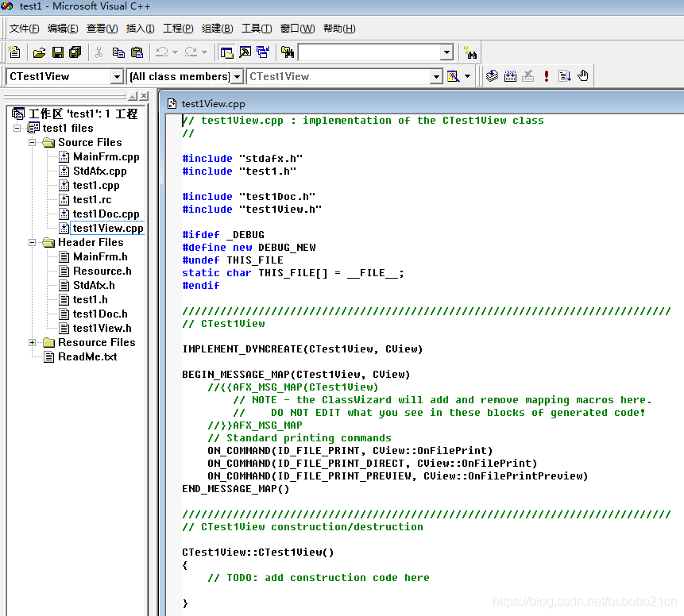
Task: Click the workspace pane docking arrow button
Action: [133, 95]
